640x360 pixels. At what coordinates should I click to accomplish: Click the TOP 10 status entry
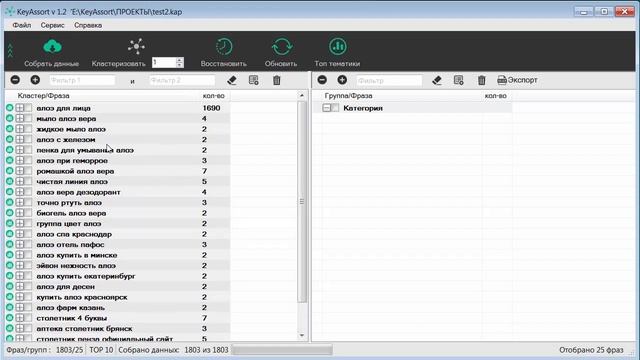coord(101,350)
